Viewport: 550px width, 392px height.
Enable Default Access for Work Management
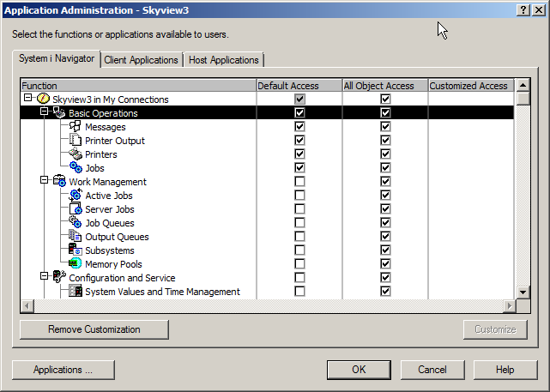[x=299, y=181]
